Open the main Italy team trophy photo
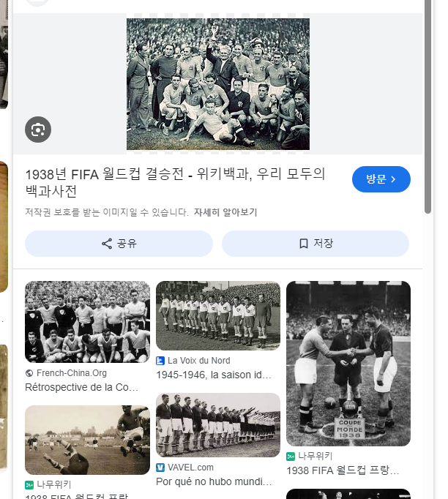 click(x=218, y=84)
